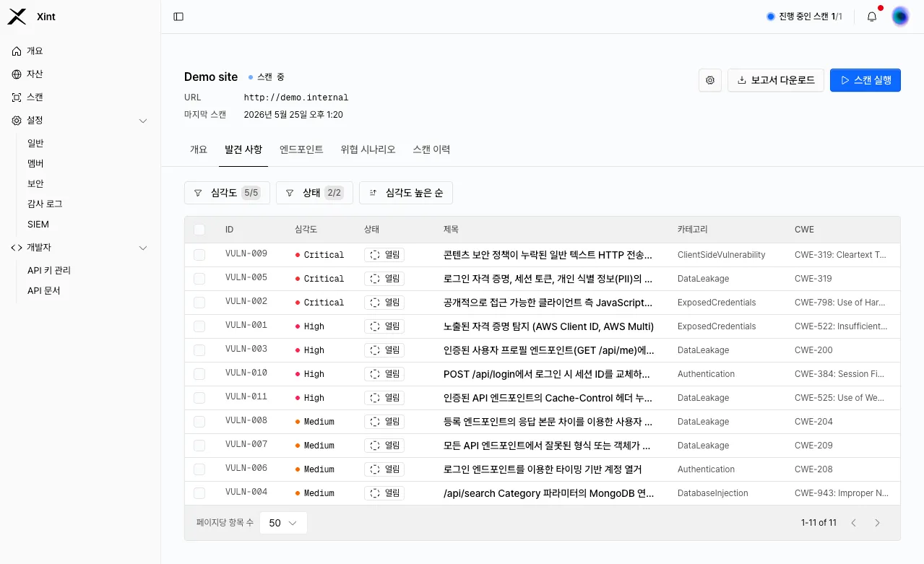Click the code icon beside 개발자

(x=17, y=248)
